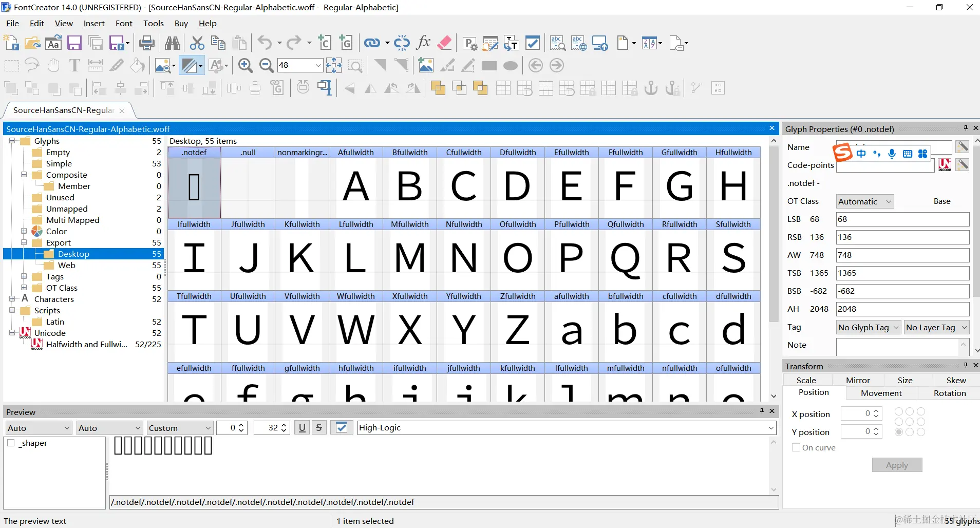Toggle the checkmark button in Preview toolbar
Screen dimensions: 980x528
click(342, 427)
